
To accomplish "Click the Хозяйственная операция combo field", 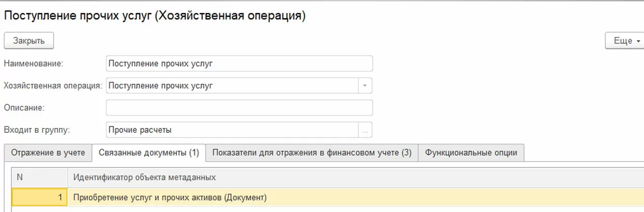I will pyautogui.click(x=232, y=85).
